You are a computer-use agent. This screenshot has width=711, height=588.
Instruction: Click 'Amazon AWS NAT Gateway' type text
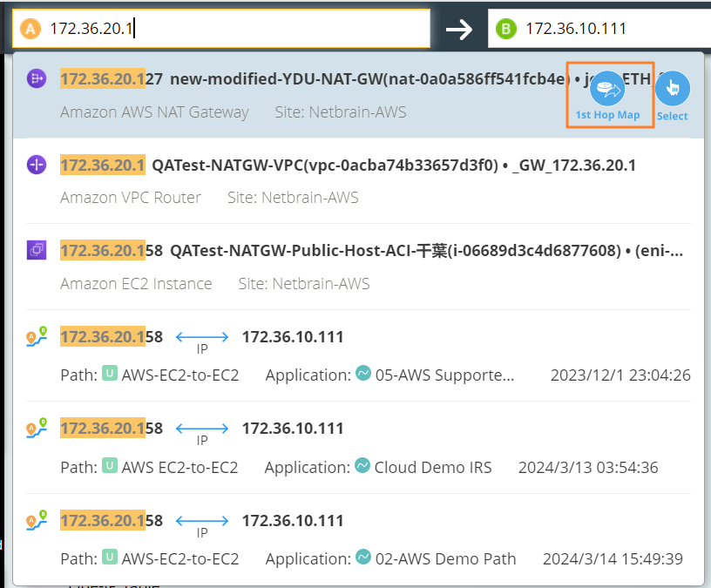pos(154,112)
